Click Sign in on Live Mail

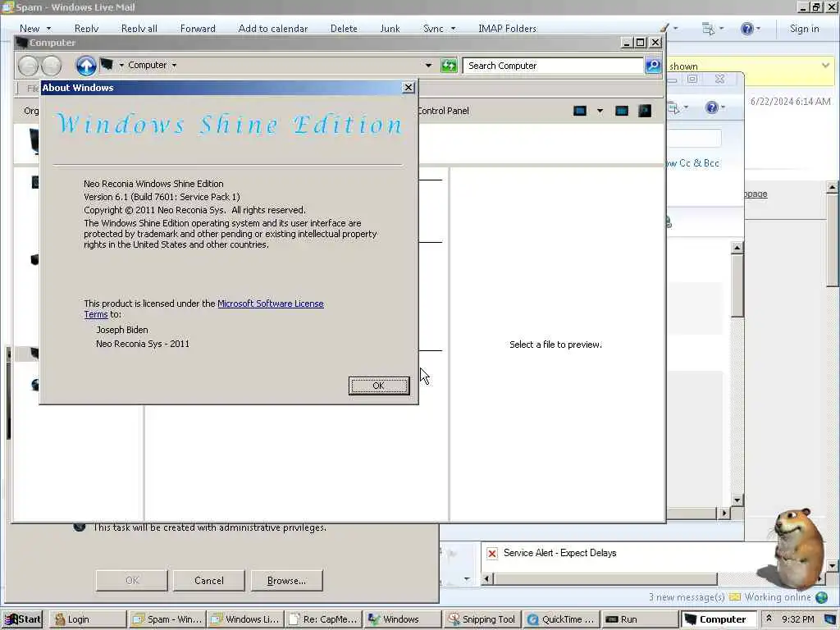coord(804,29)
